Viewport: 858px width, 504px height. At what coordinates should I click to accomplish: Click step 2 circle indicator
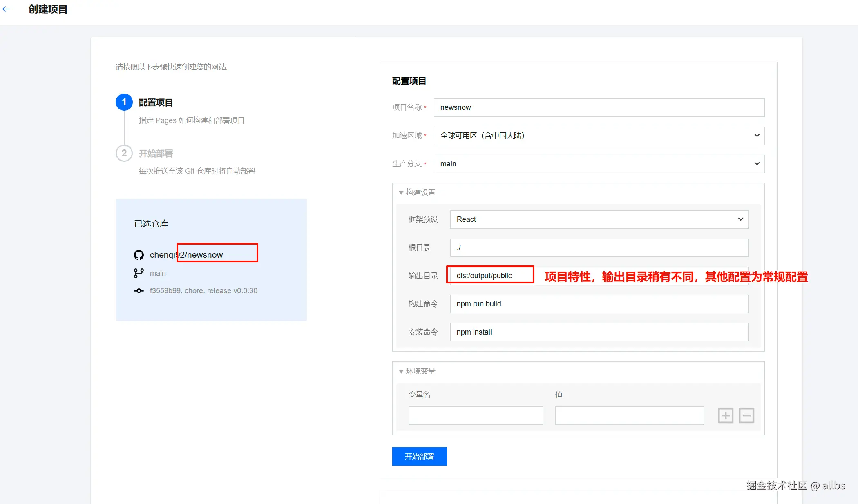124,154
